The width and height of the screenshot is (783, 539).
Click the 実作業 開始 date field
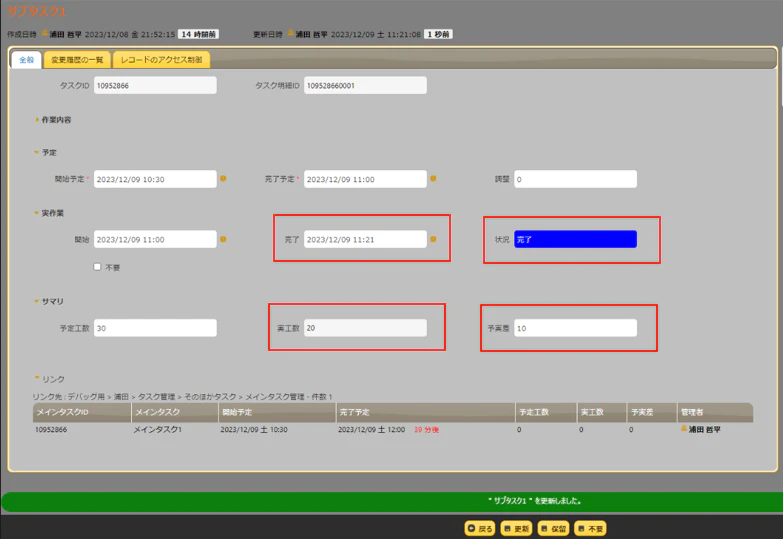[x=155, y=239]
